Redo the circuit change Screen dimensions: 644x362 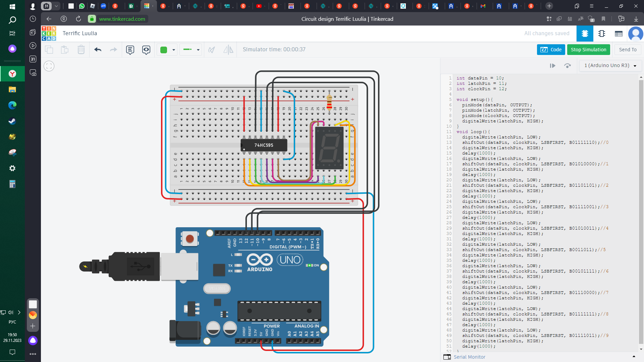(114, 49)
